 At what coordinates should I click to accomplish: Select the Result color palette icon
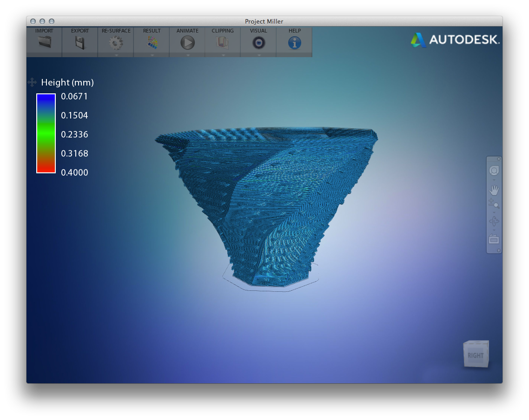(152, 43)
